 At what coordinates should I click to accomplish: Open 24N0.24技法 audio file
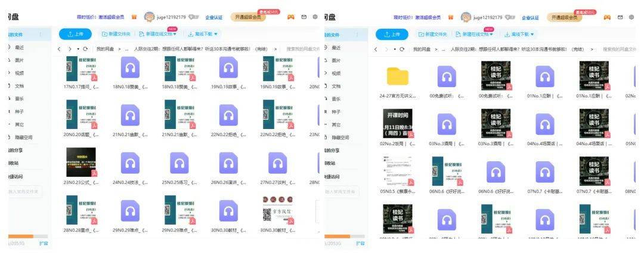130,163
